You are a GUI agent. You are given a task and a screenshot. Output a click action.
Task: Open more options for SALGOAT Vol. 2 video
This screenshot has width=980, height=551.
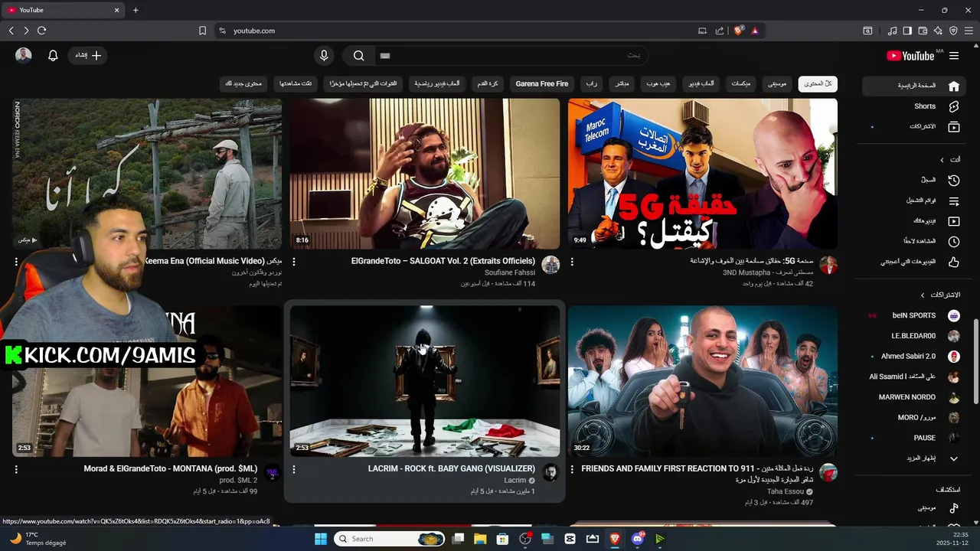[294, 262]
